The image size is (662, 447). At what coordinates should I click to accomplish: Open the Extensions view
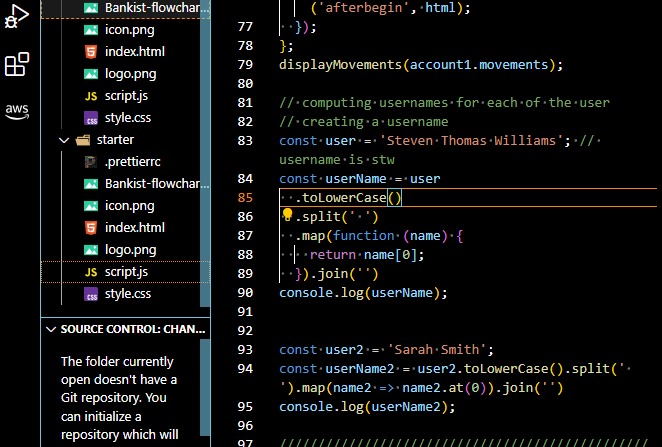(16, 64)
